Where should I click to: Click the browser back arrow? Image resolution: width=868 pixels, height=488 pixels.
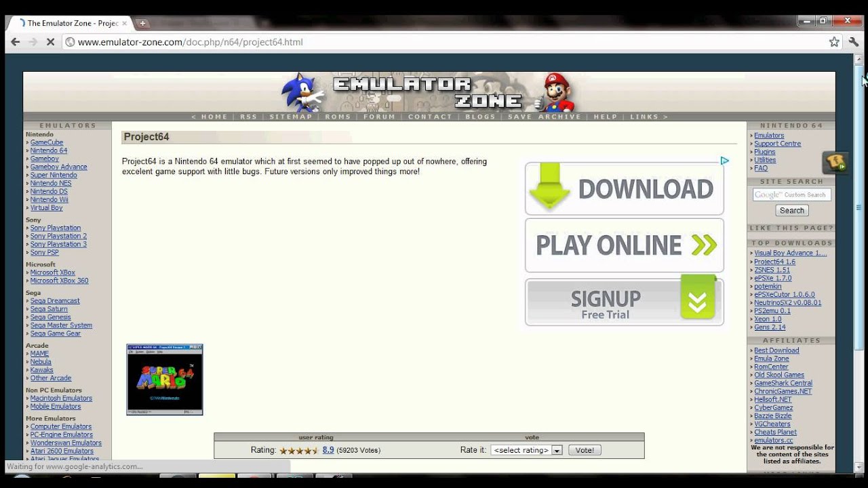tap(15, 42)
